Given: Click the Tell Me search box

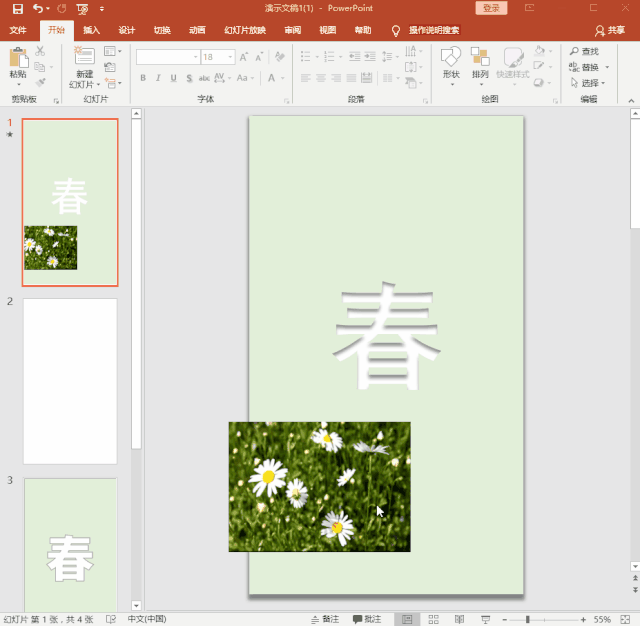Looking at the screenshot, I should [x=434, y=30].
